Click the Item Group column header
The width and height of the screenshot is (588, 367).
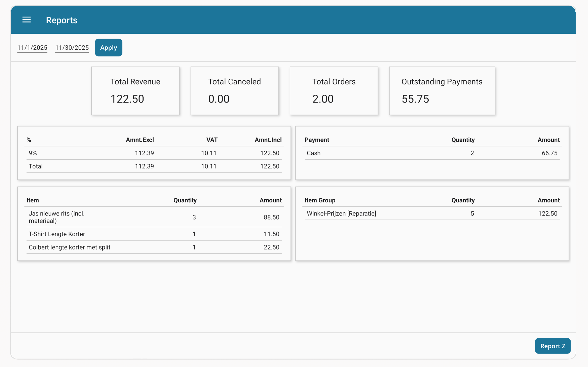[320, 200]
